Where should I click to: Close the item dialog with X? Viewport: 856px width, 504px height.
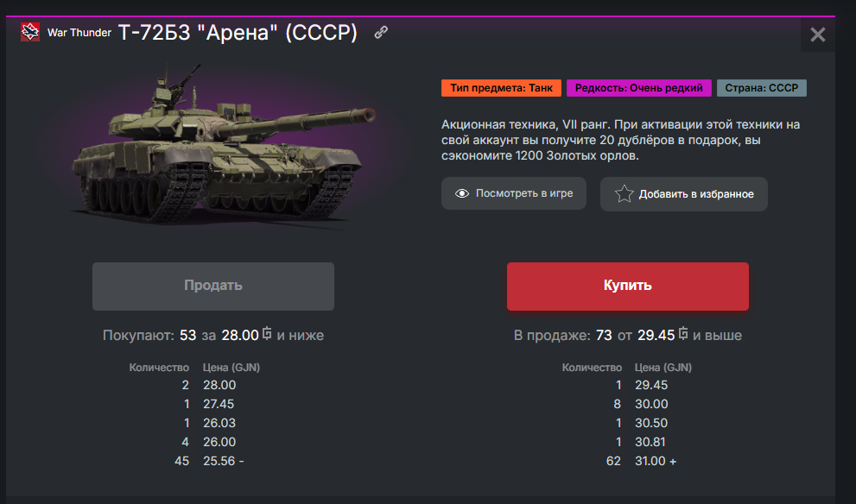pos(818,35)
